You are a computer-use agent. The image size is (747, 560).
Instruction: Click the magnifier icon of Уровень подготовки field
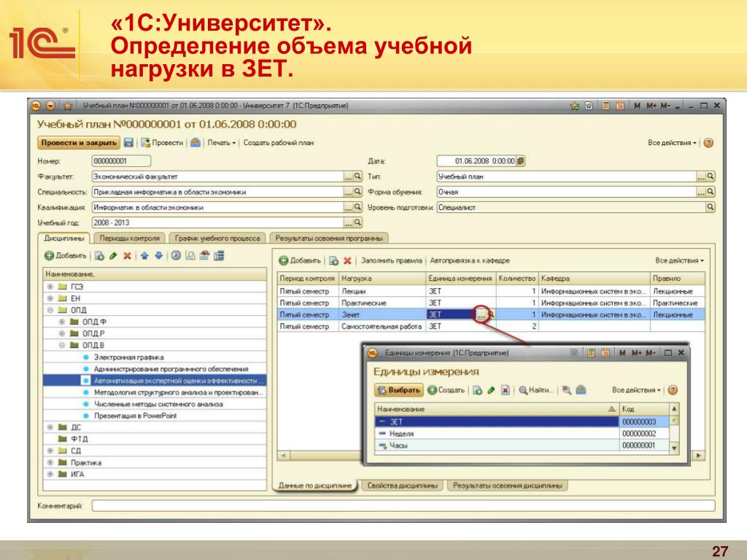[710, 207]
